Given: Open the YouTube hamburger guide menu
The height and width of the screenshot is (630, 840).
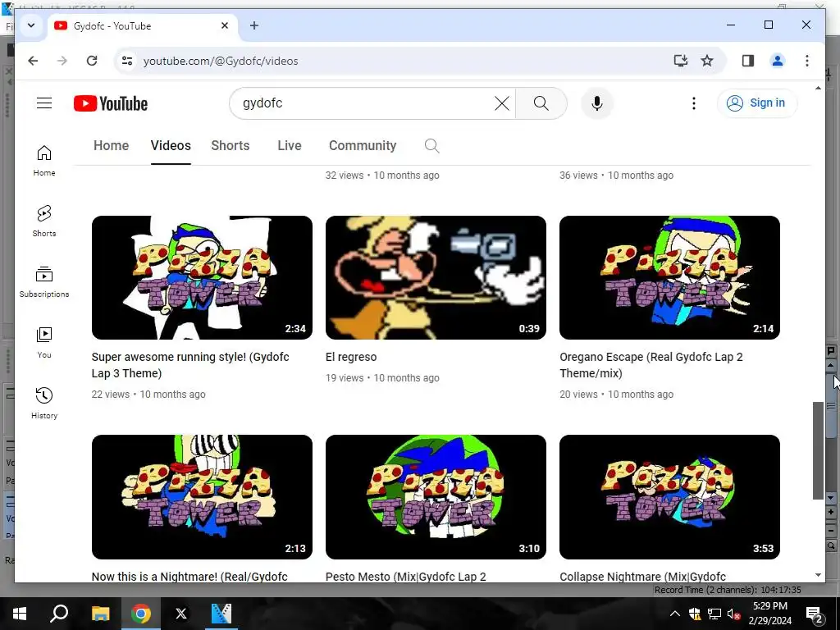Looking at the screenshot, I should [44, 103].
